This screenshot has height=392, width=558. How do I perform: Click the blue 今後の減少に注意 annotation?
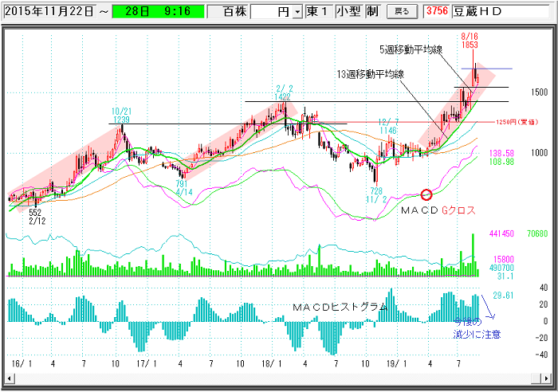pyautogui.click(x=477, y=328)
